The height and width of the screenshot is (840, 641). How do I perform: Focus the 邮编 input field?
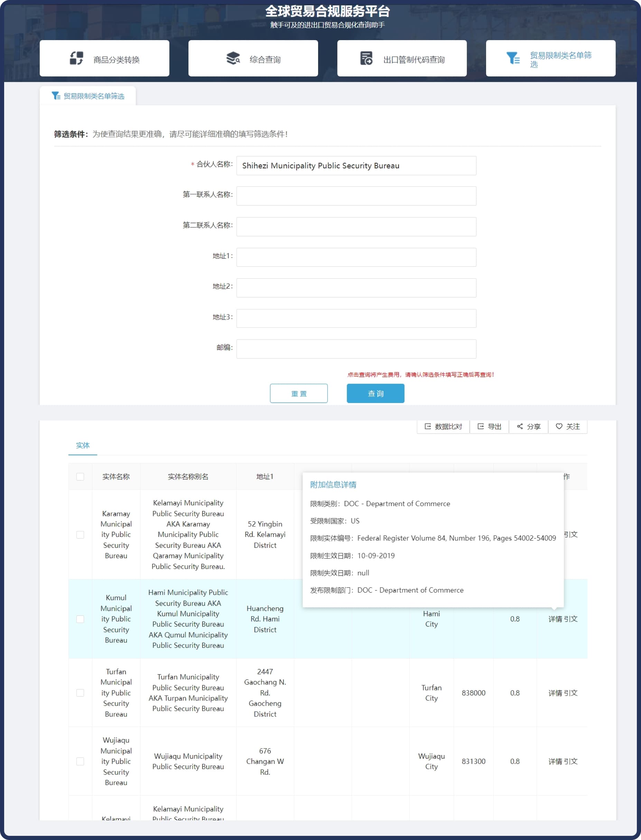point(356,349)
